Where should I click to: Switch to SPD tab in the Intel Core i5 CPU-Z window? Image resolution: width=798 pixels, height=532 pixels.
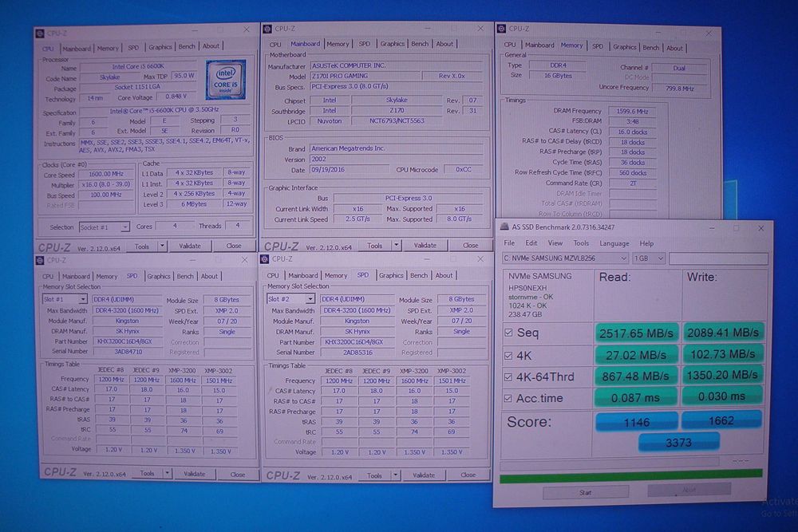click(133, 48)
